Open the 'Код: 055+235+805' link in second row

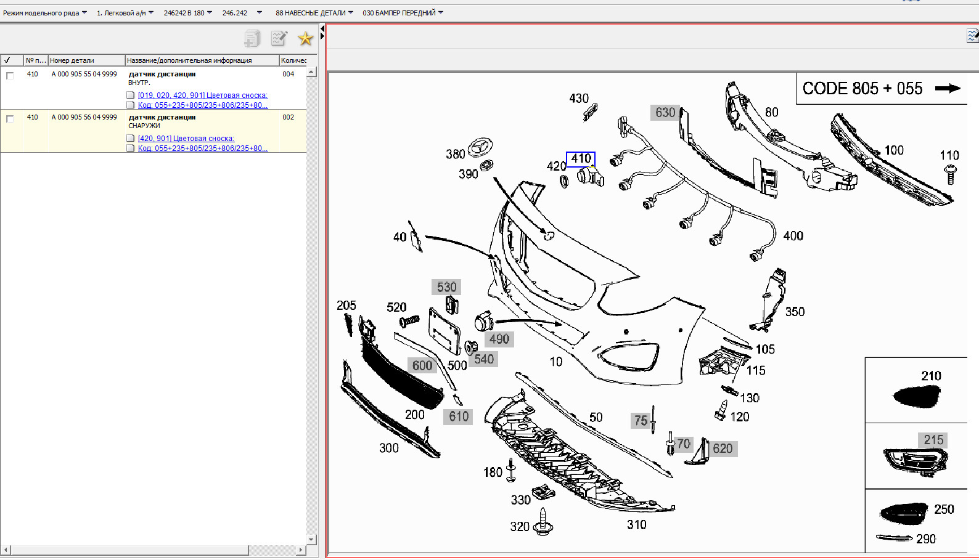202,148
